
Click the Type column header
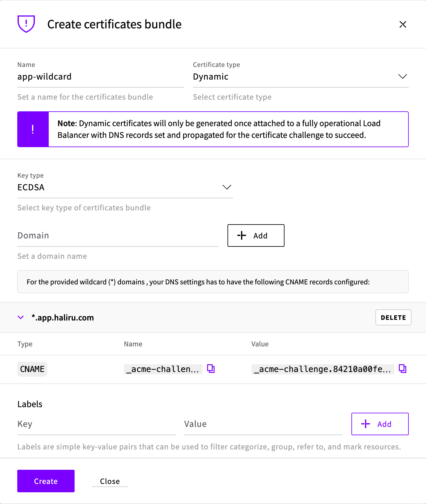[x=25, y=344]
